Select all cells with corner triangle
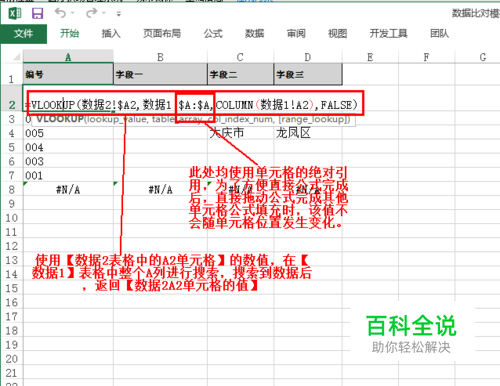 [x=16, y=57]
